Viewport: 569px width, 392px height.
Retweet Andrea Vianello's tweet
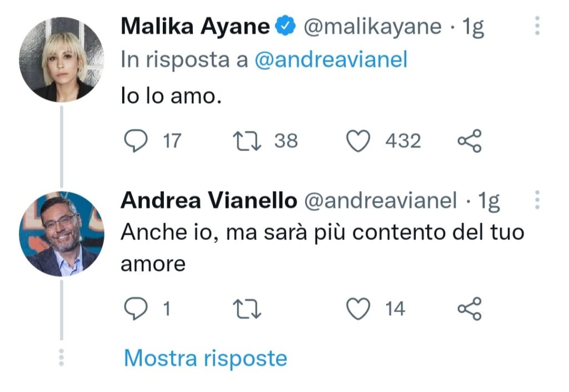pyautogui.click(x=248, y=309)
